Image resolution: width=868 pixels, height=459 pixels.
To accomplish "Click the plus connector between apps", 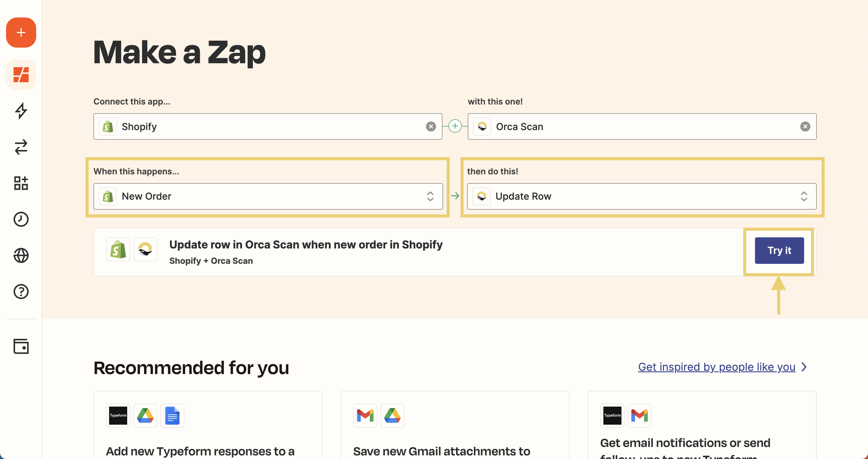I will coord(455,126).
